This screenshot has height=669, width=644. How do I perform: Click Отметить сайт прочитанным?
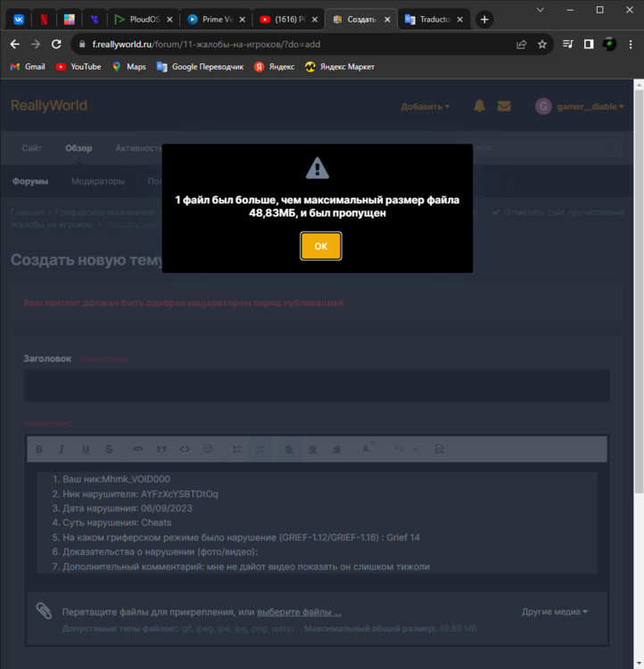(557, 212)
